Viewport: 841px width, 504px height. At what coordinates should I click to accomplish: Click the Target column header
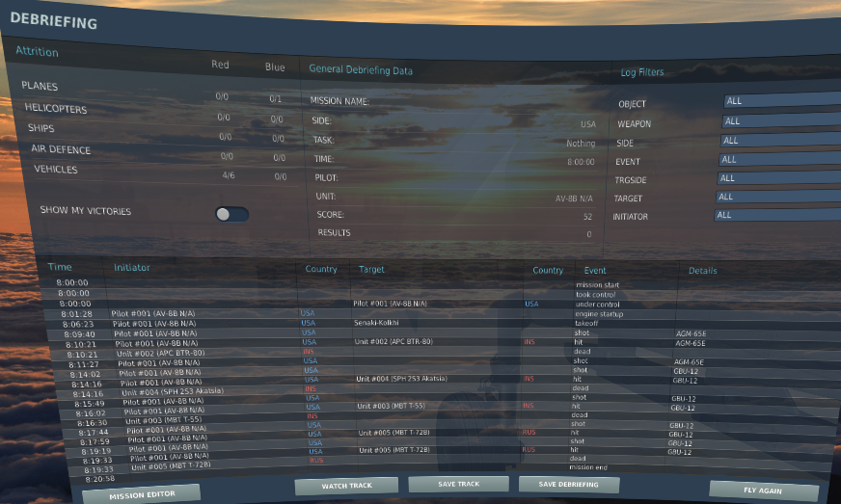(x=371, y=269)
